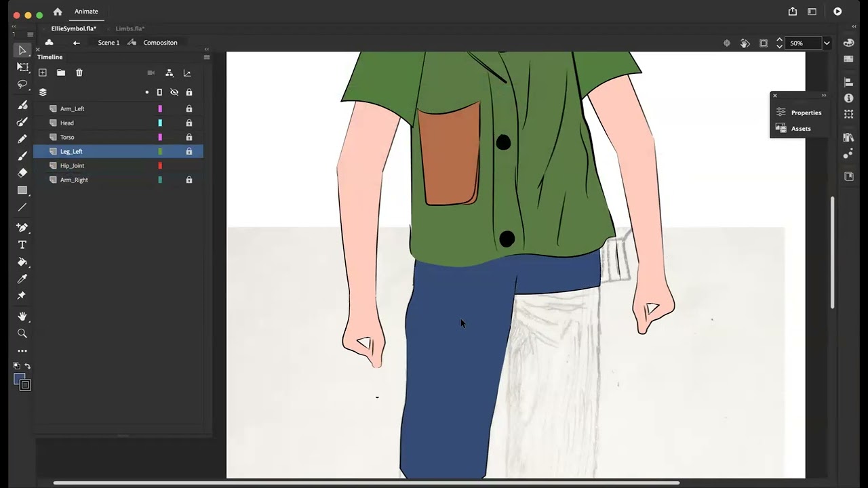This screenshot has height=488, width=868.
Task: Select the Eyedropper tool
Action: coord(22,279)
